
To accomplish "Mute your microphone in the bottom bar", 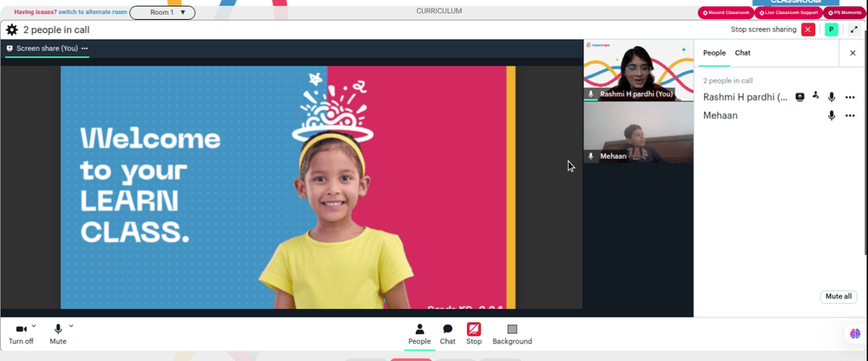I will [58, 334].
